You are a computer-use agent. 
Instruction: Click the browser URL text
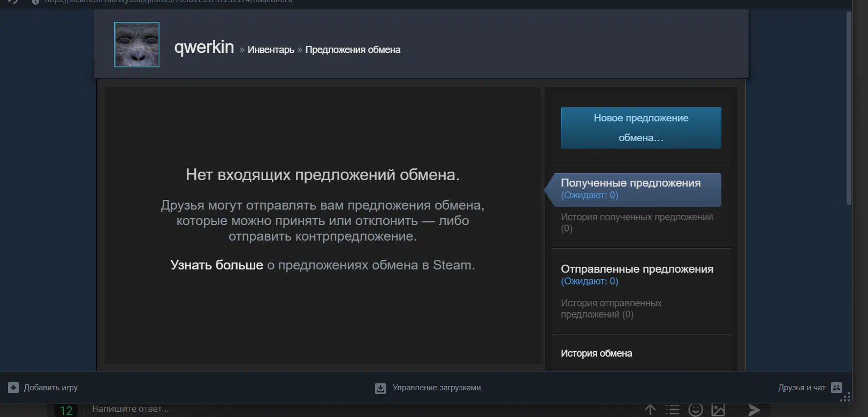(168, 2)
